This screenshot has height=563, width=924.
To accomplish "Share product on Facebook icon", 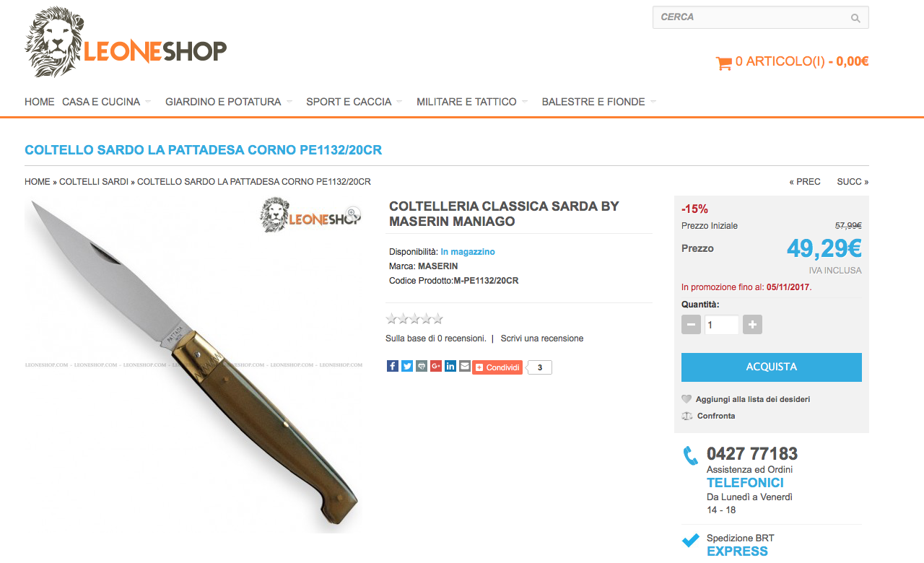I will pos(393,366).
